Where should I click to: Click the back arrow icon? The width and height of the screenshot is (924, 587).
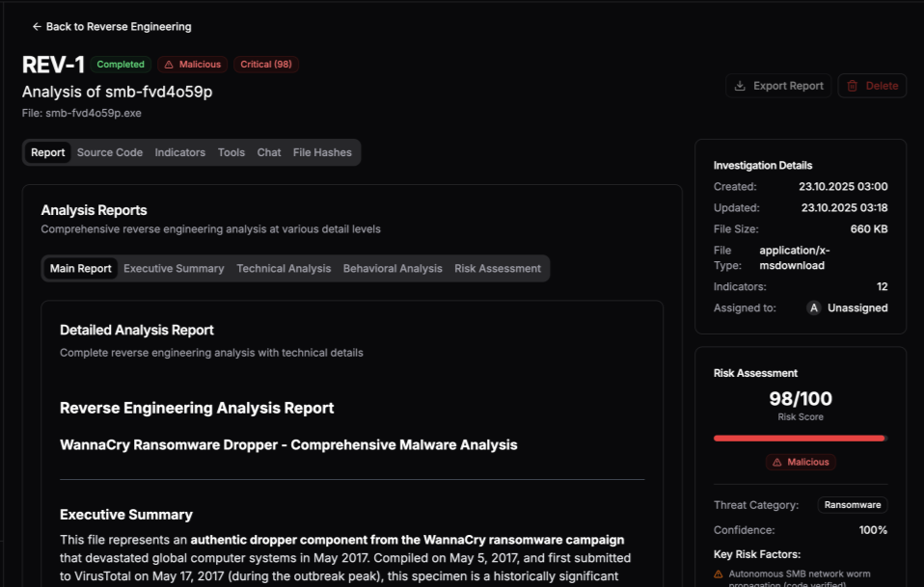point(37,26)
